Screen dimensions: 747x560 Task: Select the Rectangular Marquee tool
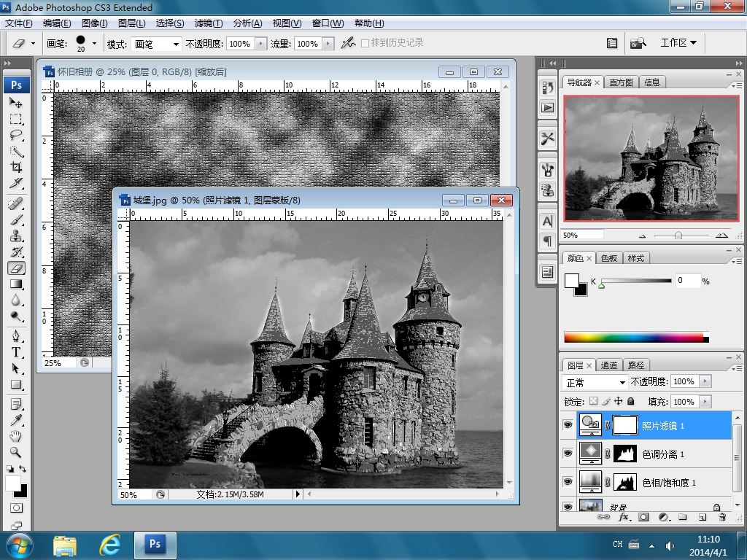(16, 119)
